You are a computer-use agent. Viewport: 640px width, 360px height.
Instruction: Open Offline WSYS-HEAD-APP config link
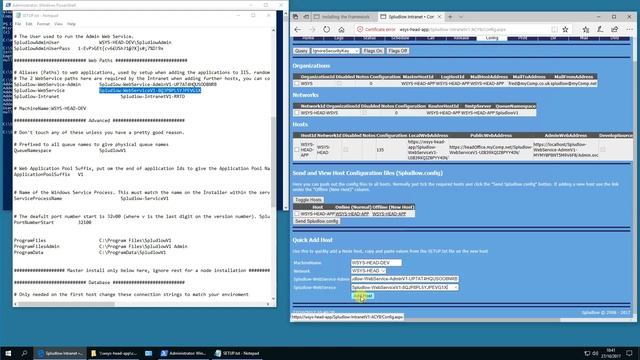pyautogui.click(x=389, y=214)
